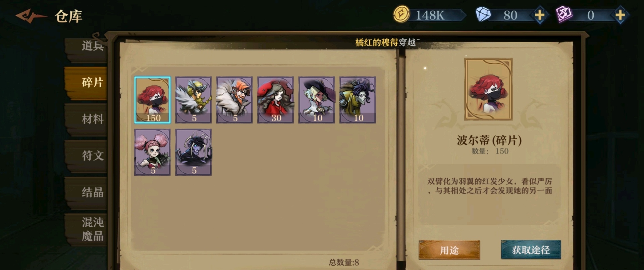Switch to the 符文 tab

point(87,156)
